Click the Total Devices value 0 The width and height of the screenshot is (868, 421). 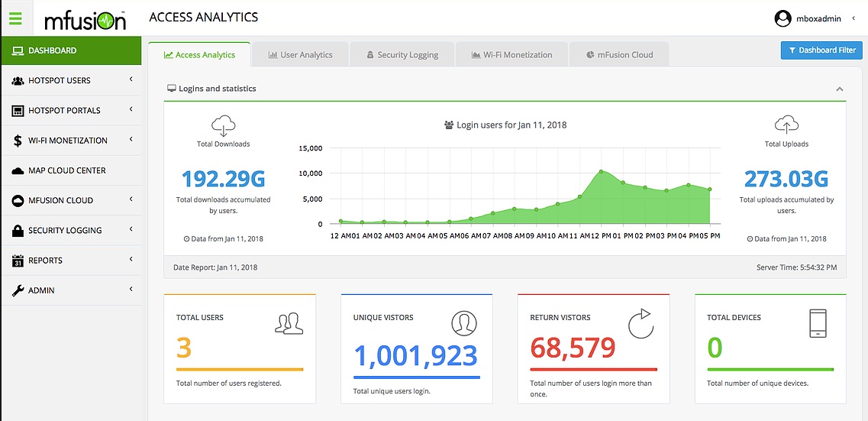click(715, 348)
